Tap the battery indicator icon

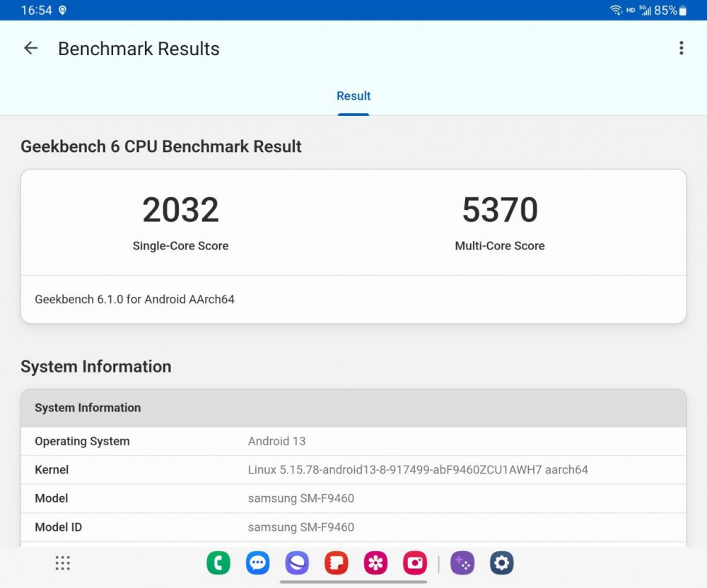coord(683,11)
